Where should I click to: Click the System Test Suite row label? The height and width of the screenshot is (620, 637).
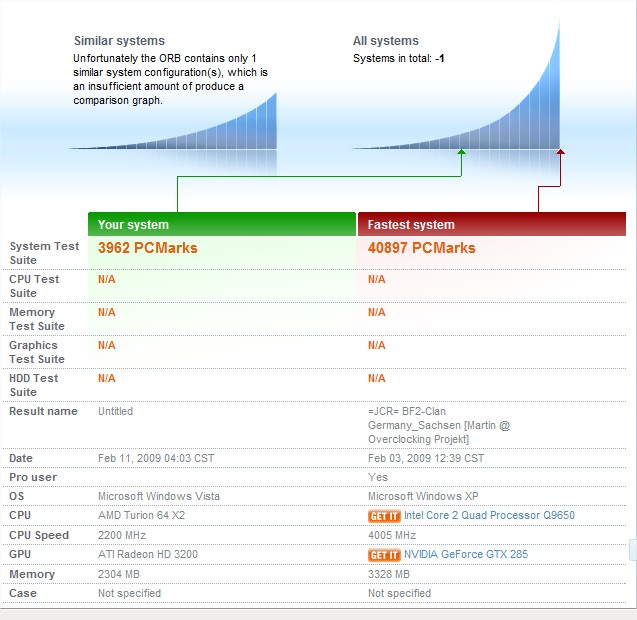(44, 253)
